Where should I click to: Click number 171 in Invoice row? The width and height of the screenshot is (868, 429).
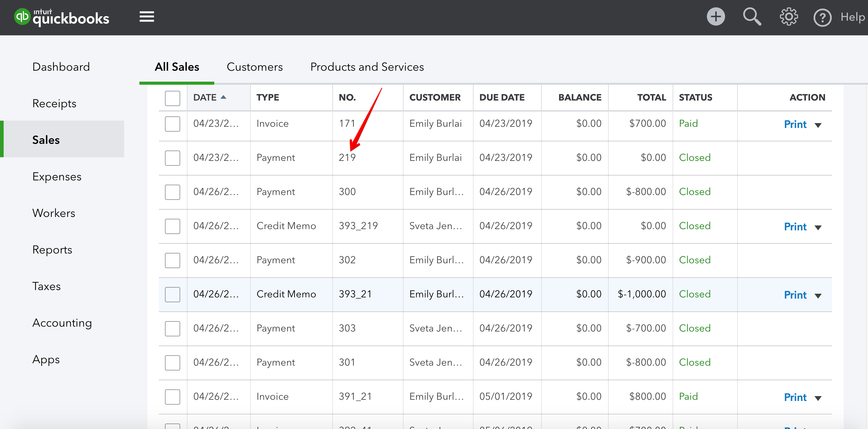click(x=347, y=123)
